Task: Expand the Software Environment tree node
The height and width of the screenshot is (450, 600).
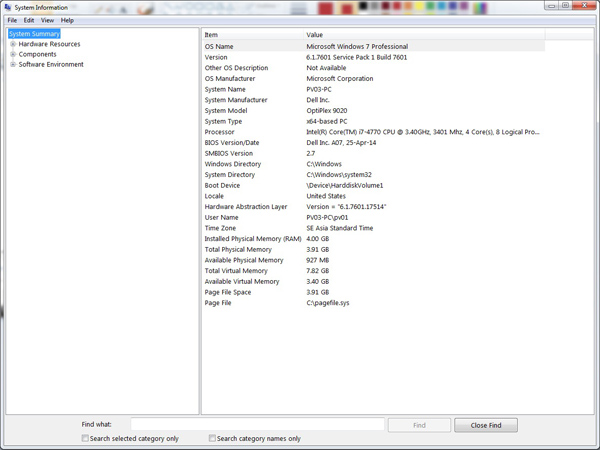Action: click(13, 64)
